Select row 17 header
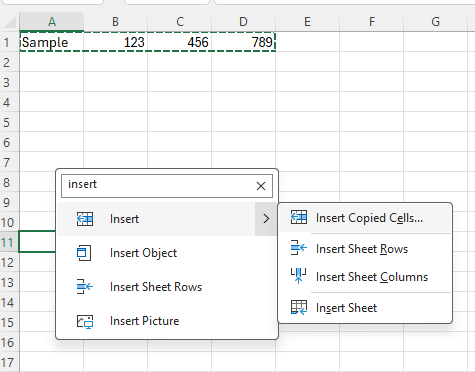The height and width of the screenshot is (372, 475). 9,362
